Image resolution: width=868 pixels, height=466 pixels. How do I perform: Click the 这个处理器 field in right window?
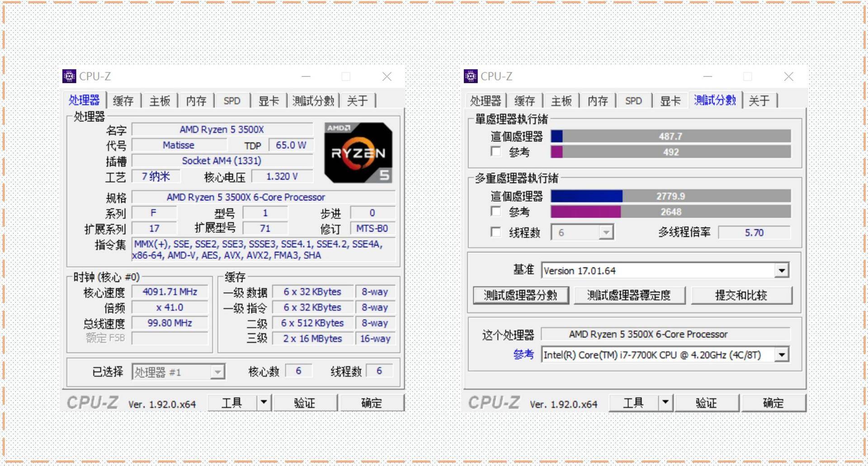tap(665, 334)
